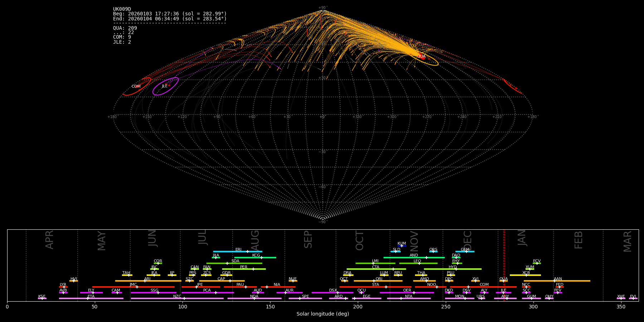
Task: Click the 'Solar longitude (deg)' axis title
Action: coord(323,314)
